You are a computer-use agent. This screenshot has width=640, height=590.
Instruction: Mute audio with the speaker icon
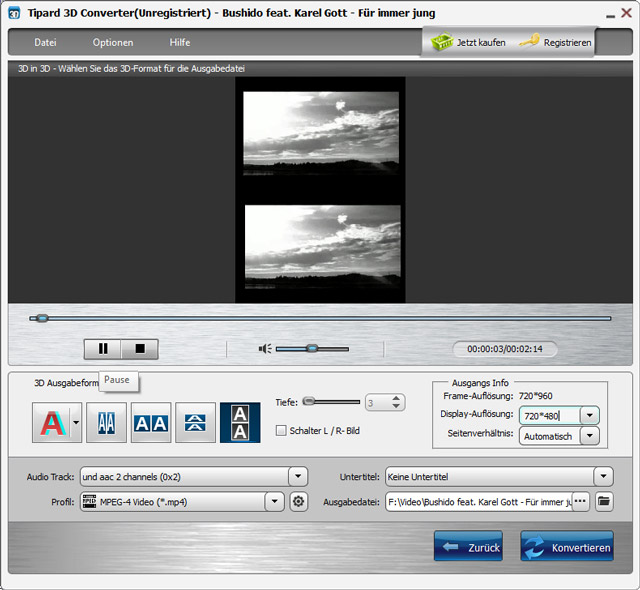click(265, 349)
